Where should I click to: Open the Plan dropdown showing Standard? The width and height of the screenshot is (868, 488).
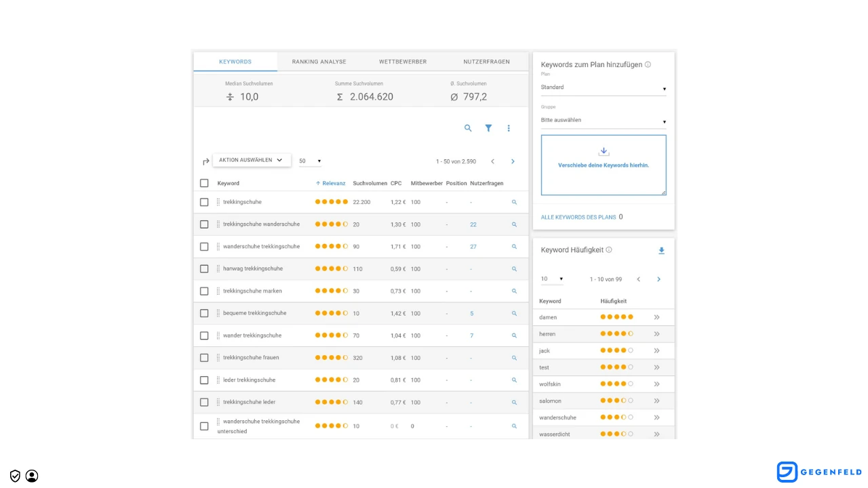[x=604, y=87]
